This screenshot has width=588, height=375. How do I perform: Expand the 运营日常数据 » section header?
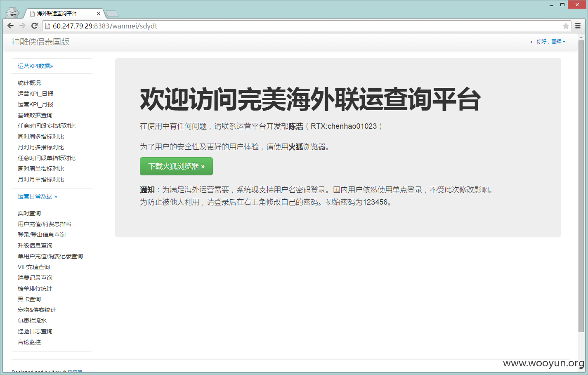pyautogui.click(x=37, y=196)
